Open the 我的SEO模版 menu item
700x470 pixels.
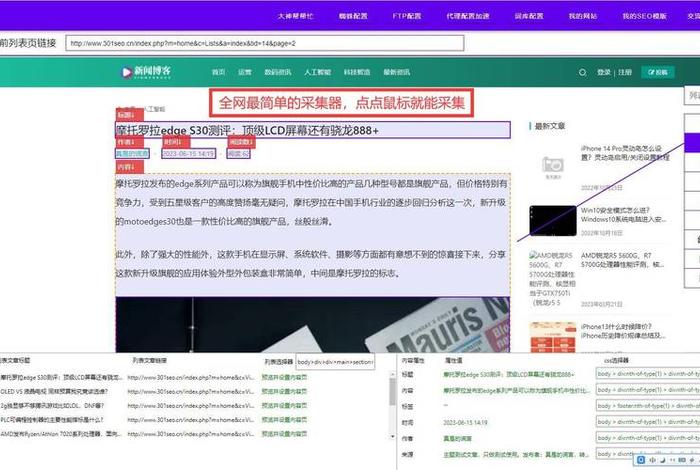click(644, 16)
